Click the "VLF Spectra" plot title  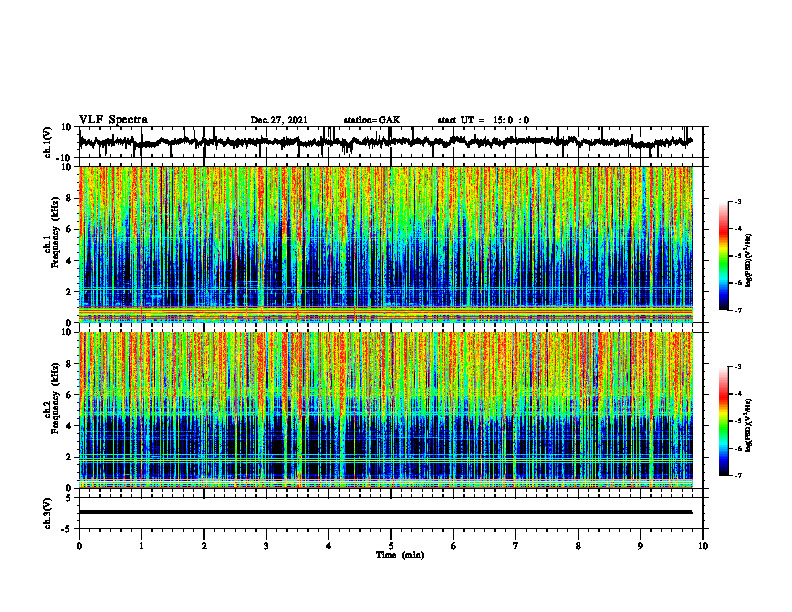(113, 120)
